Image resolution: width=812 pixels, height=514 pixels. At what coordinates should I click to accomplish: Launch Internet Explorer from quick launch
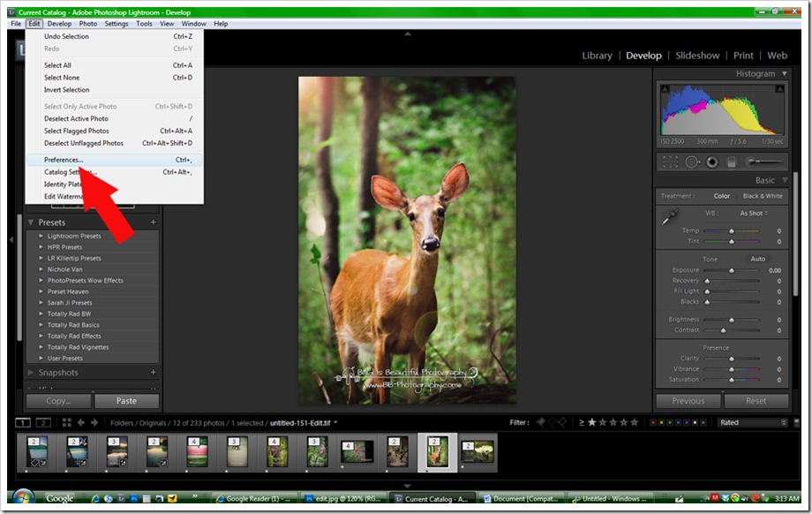tap(95, 498)
